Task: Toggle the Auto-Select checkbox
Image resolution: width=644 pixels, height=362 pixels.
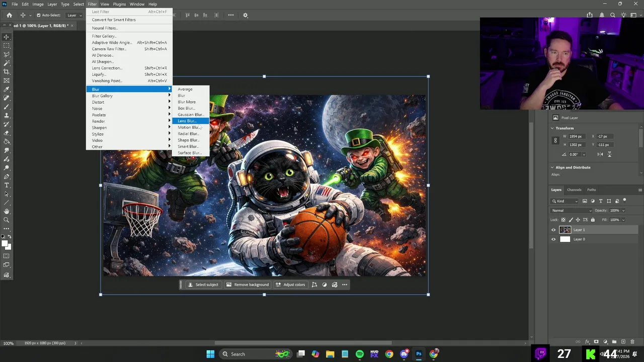Action: pyautogui.click(x=39, y=15)
